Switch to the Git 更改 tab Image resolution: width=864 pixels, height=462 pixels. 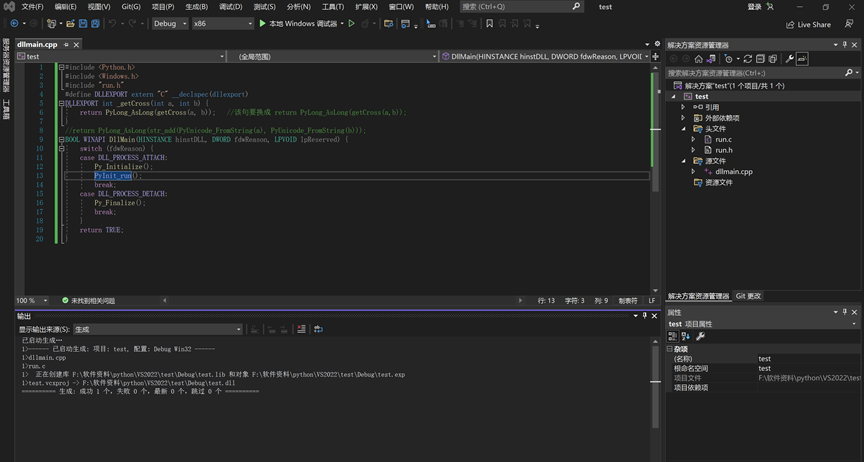748,296
